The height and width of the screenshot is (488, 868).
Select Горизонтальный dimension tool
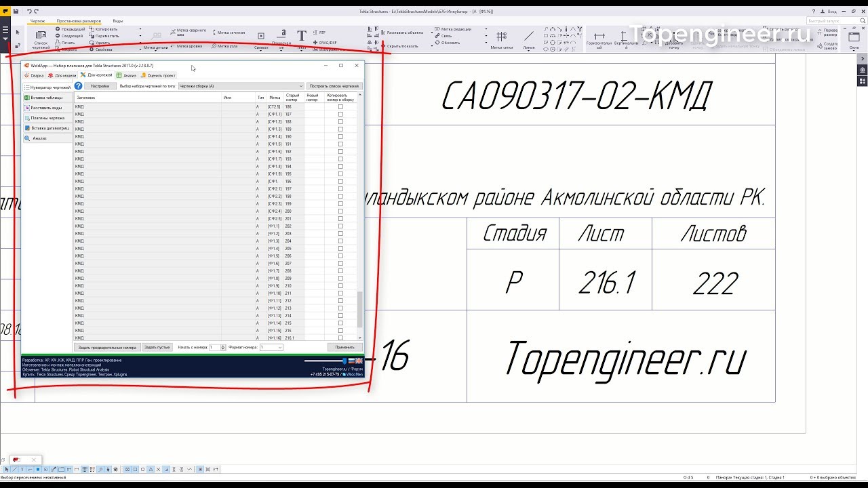[599, 39]
